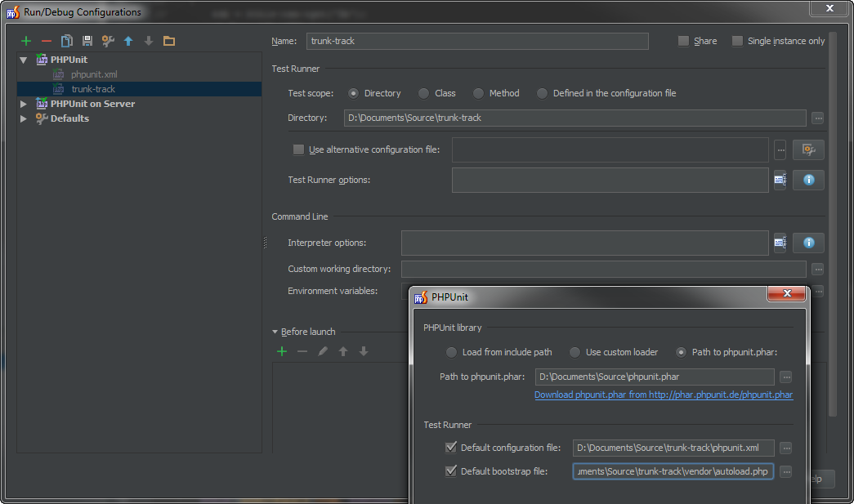Move trunk-track configuration up
854x504 pixels.
[x=128, y=40]
